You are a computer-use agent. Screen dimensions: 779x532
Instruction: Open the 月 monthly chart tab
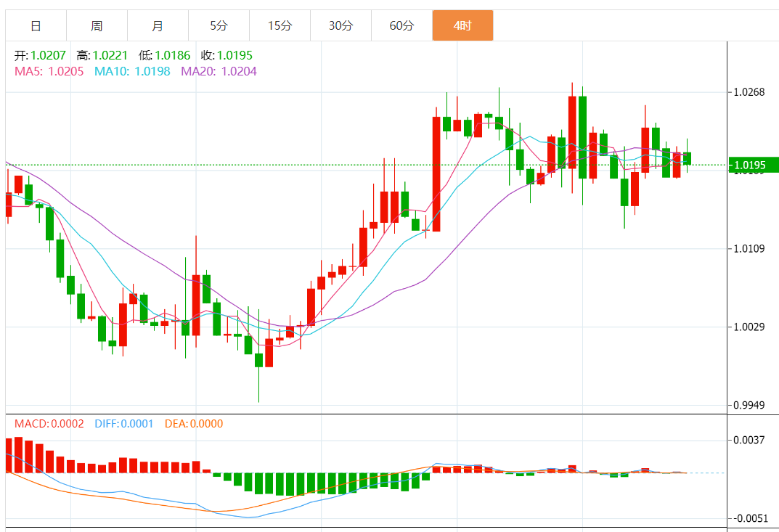tap(158, 25)
